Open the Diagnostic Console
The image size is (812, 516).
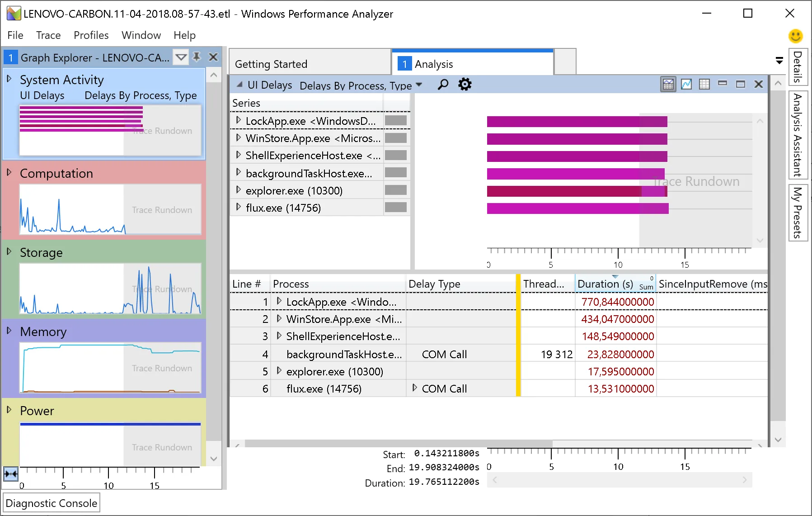52,503
